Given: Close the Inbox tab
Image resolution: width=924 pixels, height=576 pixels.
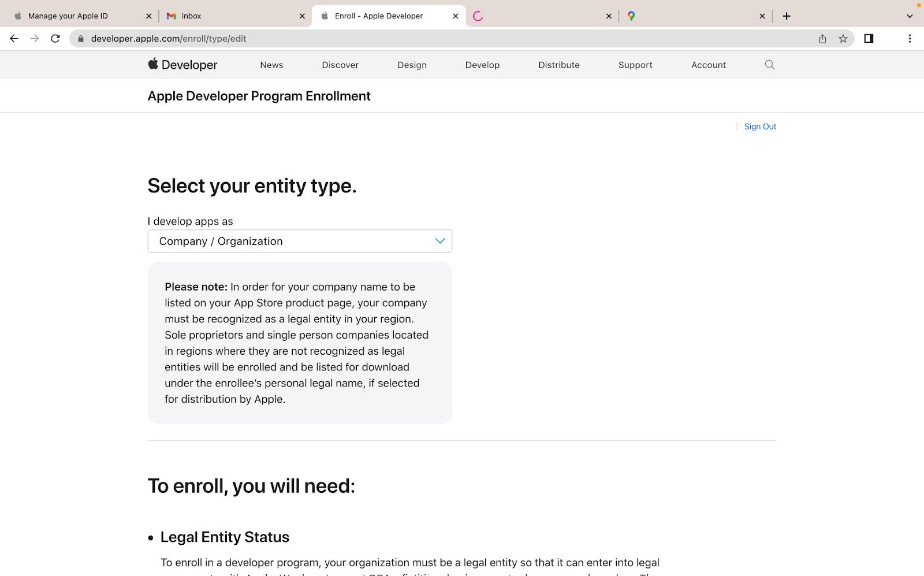Looking at the screenshot, I should click(302, 16).
